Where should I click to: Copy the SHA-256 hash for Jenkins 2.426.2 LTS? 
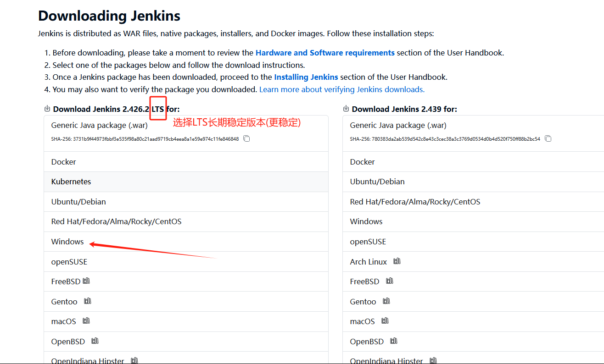[x=246, y=138]
